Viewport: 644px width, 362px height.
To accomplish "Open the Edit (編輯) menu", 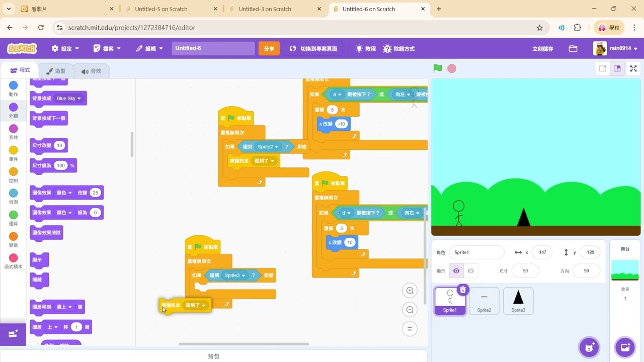I will [x=149, y=49].
